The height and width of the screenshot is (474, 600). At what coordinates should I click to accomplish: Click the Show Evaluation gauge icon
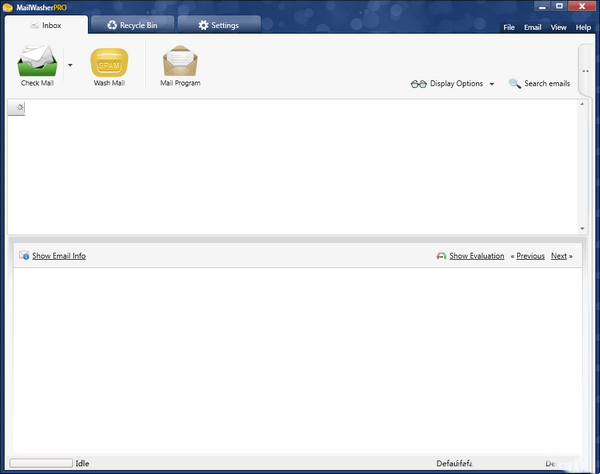click(441, 256)
